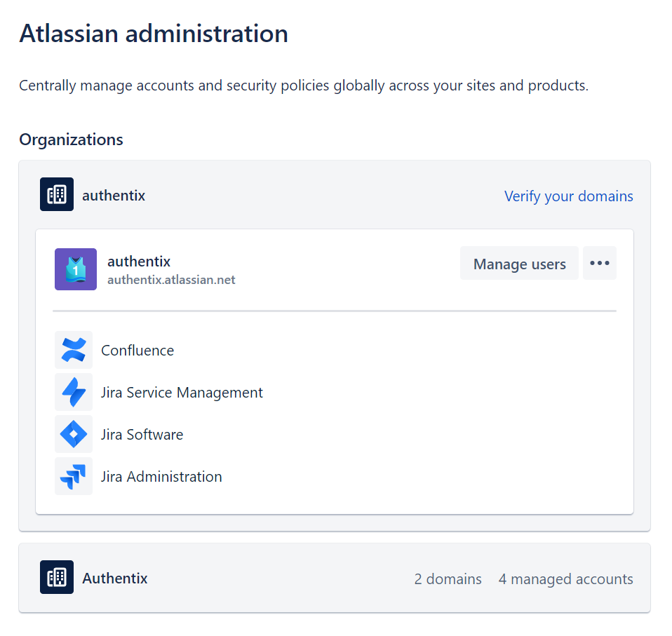Select the lowercase authentix organization name
This screenshot has height=636, width=672.
[114, 196]
